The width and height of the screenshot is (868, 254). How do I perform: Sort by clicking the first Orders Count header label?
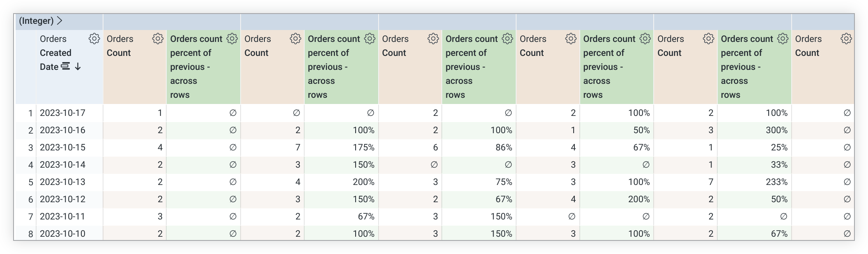point(120,46)
